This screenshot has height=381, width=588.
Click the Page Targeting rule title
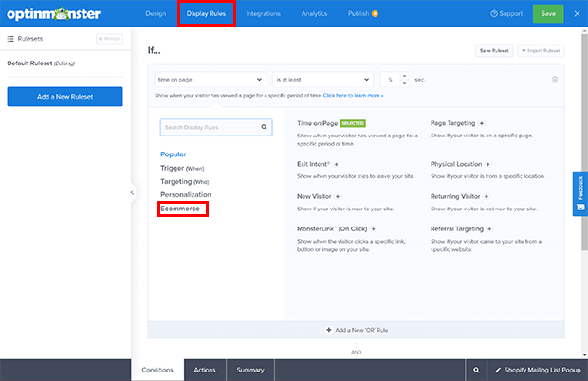coord(452,123)
